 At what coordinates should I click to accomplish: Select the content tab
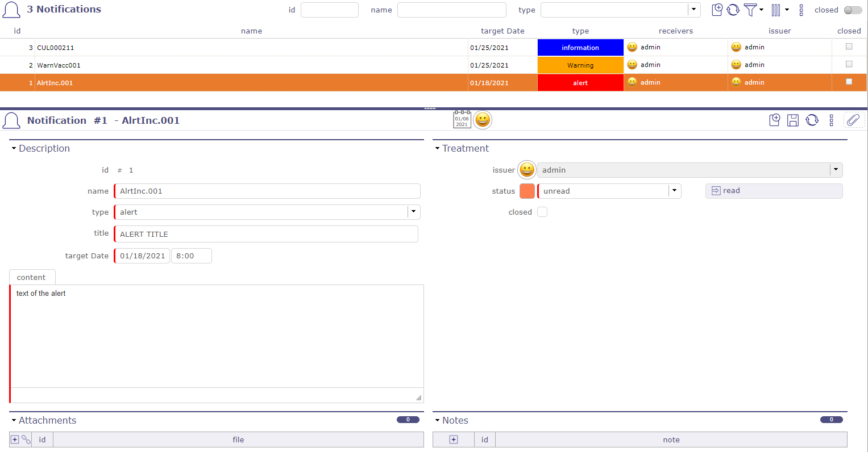31,277
